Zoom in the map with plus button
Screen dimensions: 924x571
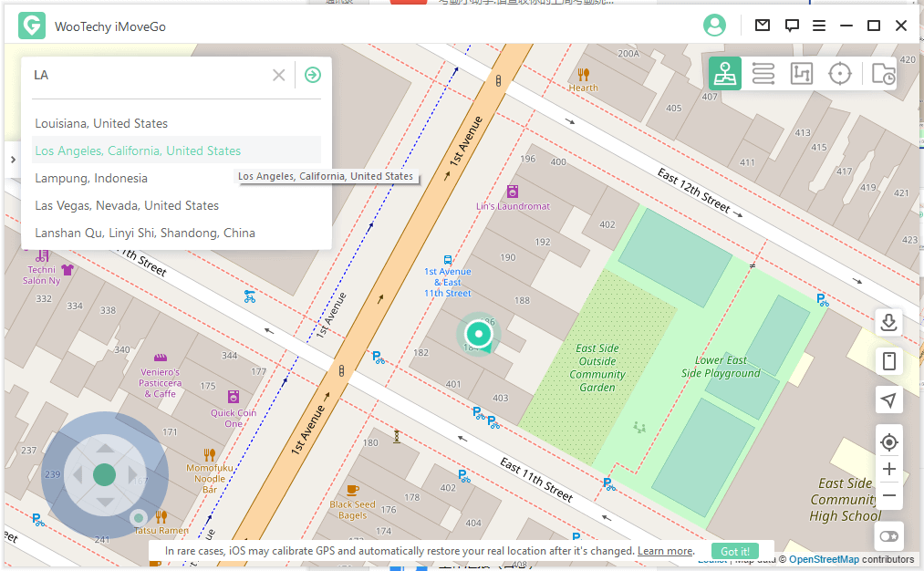pos(888,469)
